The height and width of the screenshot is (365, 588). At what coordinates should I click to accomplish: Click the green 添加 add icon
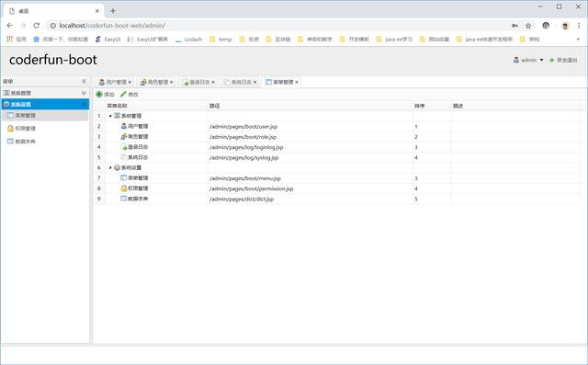pyautogui.click(x=99, y=94)
